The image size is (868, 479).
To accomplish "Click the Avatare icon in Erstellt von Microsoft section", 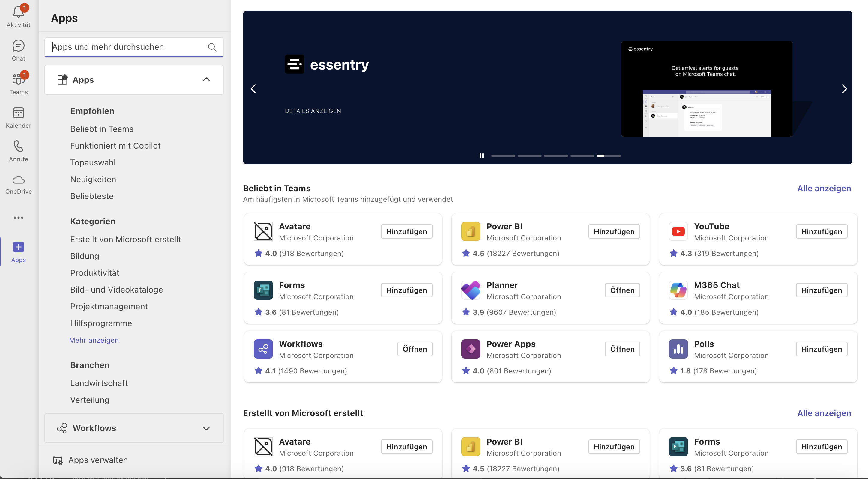I will coord(263,447).
